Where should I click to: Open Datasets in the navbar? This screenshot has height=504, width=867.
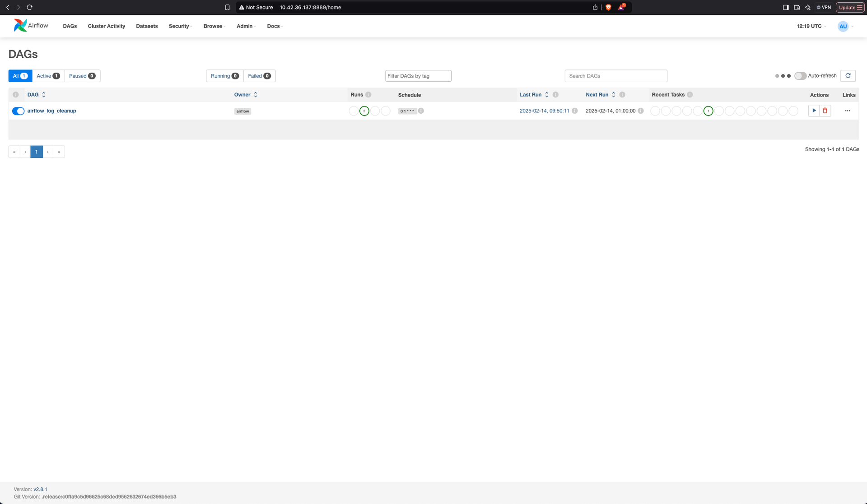pos(147,26)
